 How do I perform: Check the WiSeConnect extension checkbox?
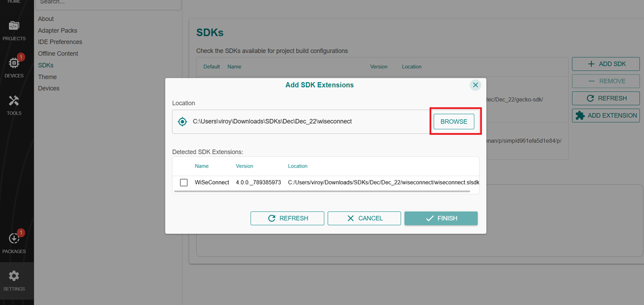pos(184,182)
